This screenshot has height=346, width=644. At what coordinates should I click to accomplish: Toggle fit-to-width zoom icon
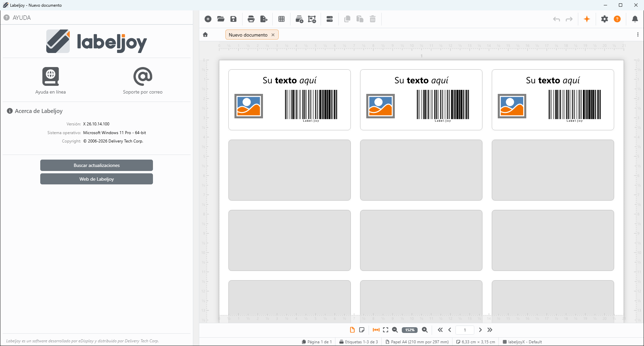click(x=376, y=330)
